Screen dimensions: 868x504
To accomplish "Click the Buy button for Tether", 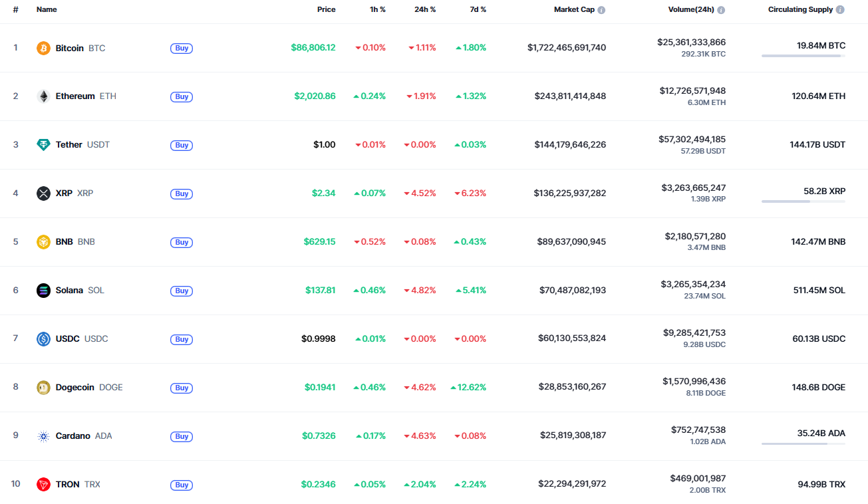I will coord(182,146).
